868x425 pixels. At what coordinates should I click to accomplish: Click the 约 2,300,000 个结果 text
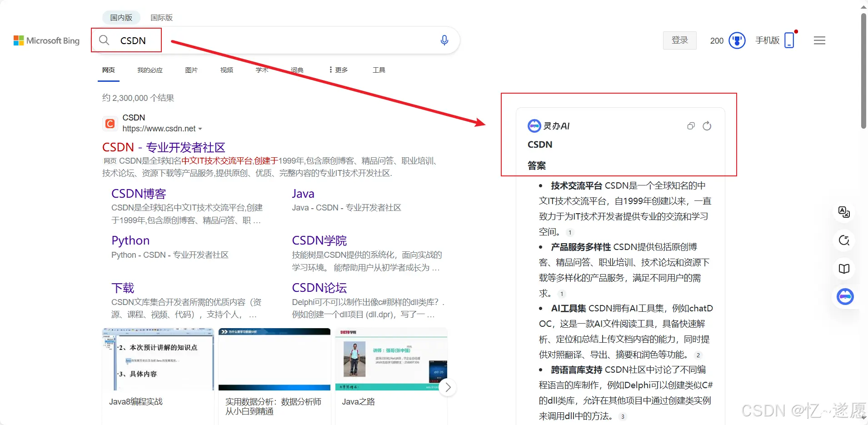coord(138,98)
